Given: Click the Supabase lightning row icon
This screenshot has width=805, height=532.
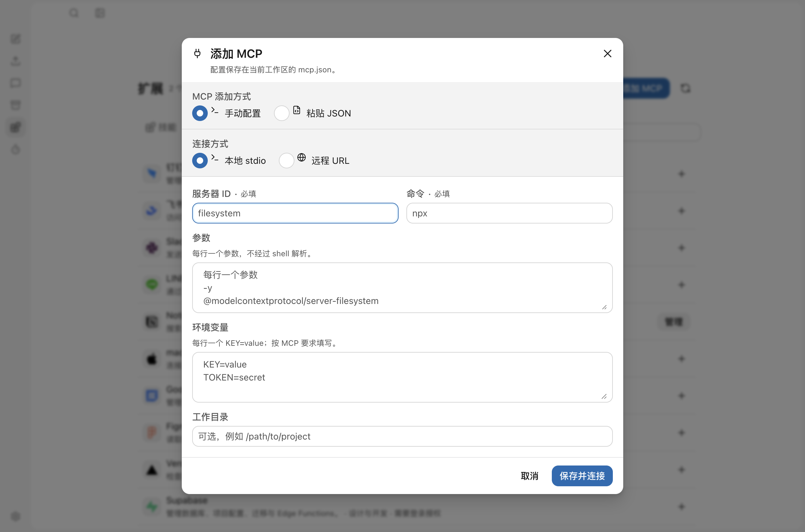Looking at the screenshot, I should point(152,507).
